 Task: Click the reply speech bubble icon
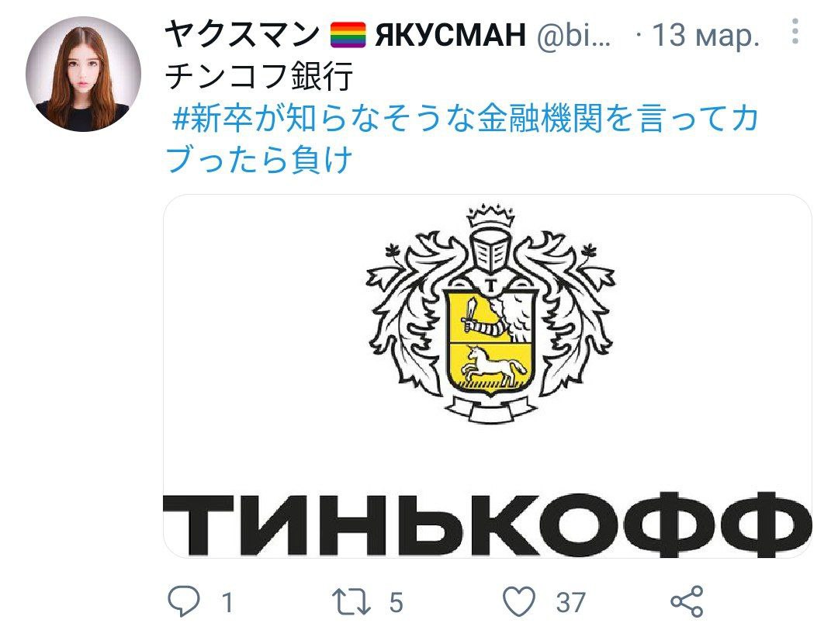click(184, 601)
